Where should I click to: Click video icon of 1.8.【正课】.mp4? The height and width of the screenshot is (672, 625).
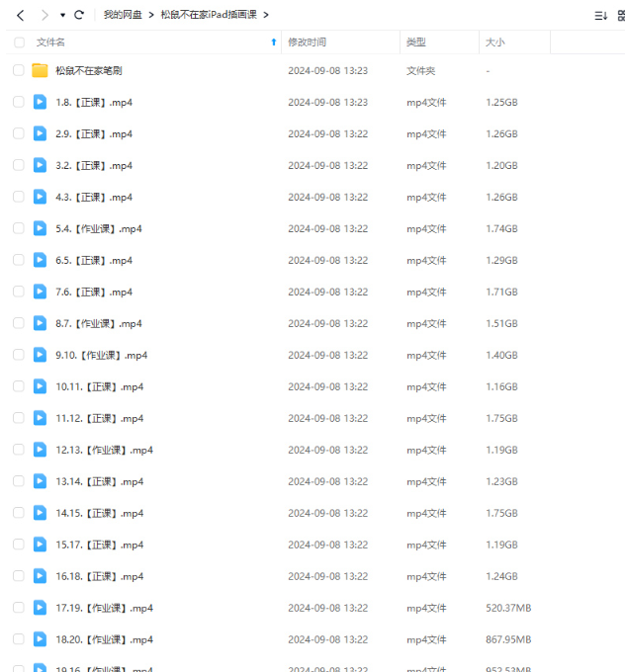pos(40,102)
